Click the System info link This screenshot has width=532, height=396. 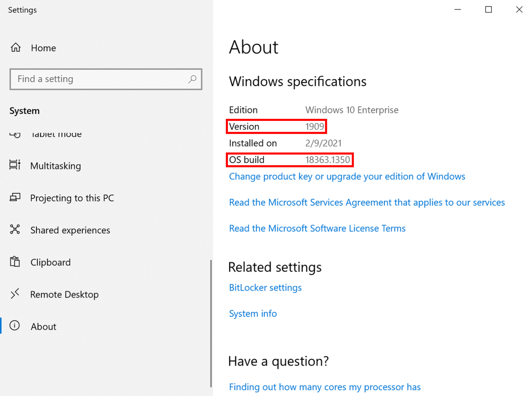(x=253, y=314)
